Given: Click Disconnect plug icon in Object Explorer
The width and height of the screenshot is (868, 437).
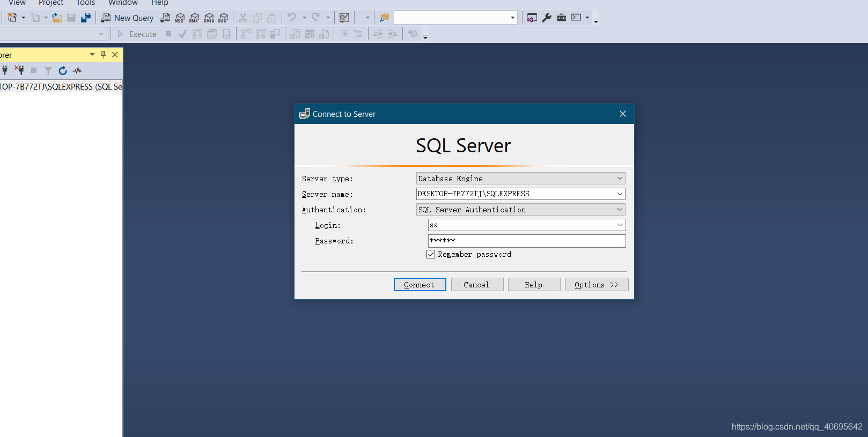Looking at the screenshot, I should pyautogui.click(x=19, y=70).
